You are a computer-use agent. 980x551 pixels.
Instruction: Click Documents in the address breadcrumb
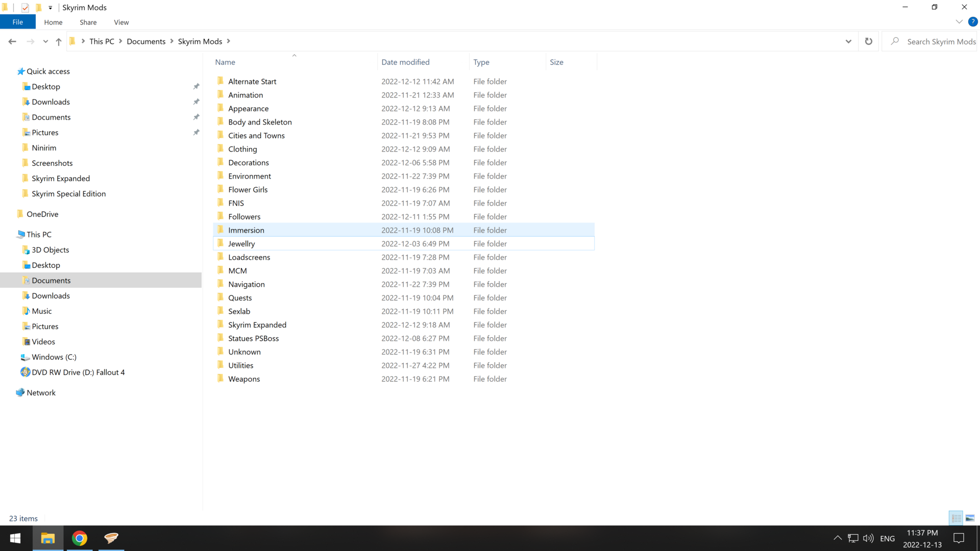146,41
